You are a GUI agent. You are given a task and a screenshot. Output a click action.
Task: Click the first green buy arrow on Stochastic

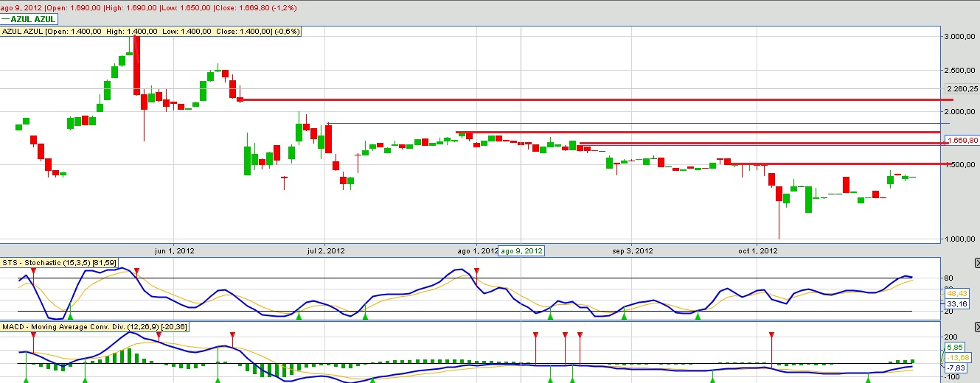point(70,316)
